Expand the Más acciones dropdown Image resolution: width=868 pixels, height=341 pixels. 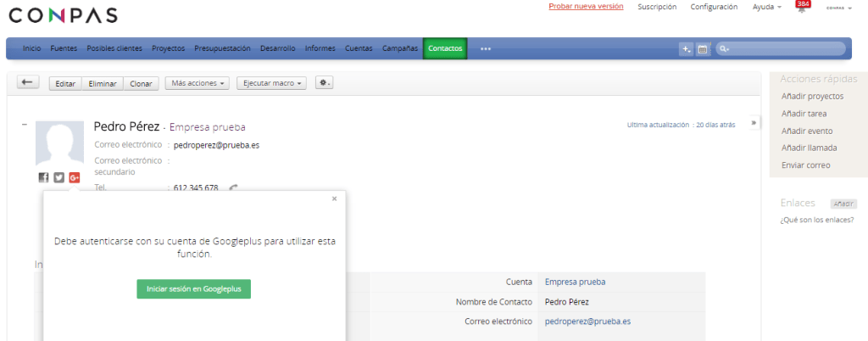(x=198, y=83)
